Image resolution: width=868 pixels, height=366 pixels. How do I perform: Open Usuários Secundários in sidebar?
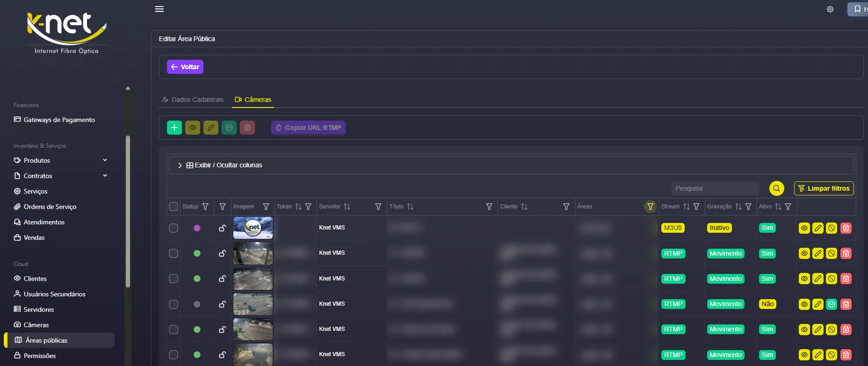click(50, 294)
